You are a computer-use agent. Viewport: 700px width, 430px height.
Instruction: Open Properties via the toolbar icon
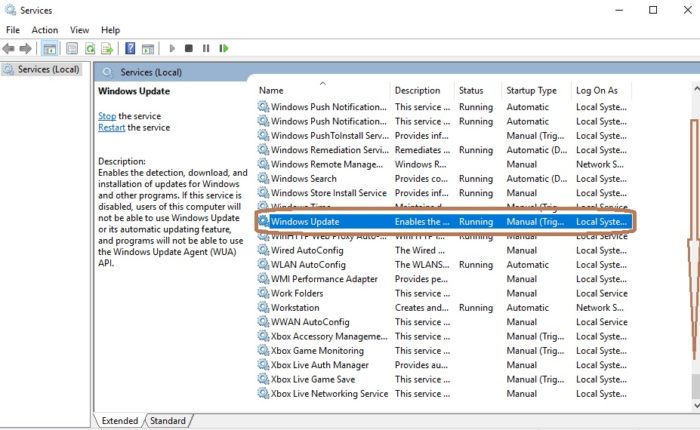[72, 48]
